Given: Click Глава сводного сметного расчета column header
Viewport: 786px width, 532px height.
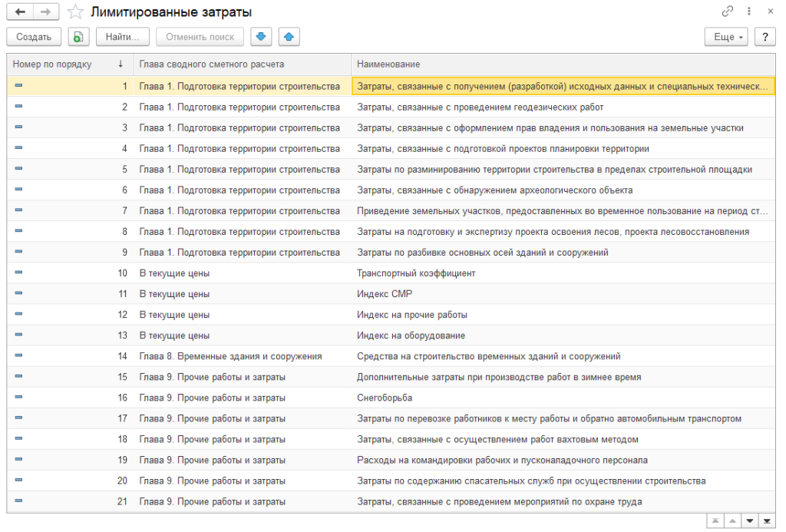Looking at the screenshot, I should click(x=241, y=64).
